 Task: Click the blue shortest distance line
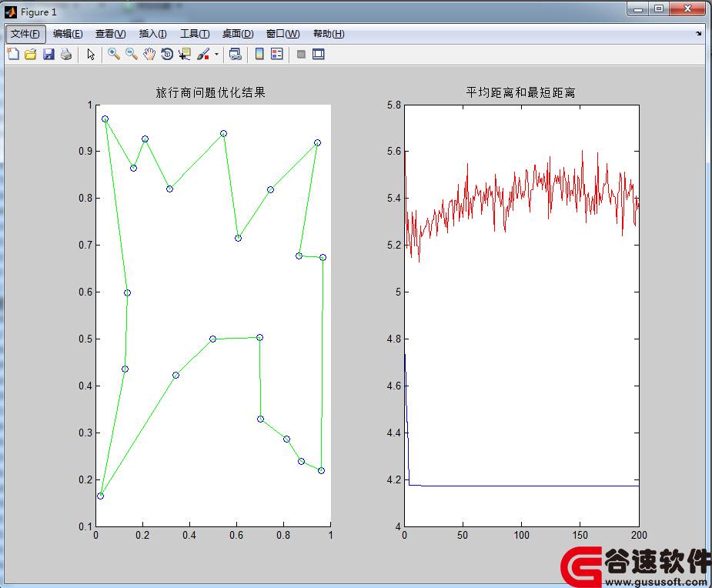click(x=522, y=486)
